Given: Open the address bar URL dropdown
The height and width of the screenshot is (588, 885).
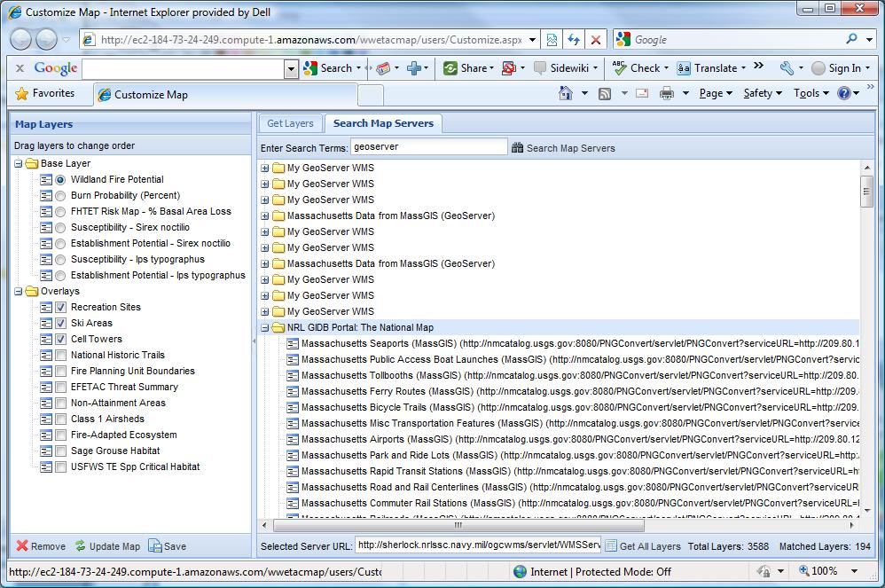Looking at the screenshot, I should pyautogui.click(x=532, y=40).
